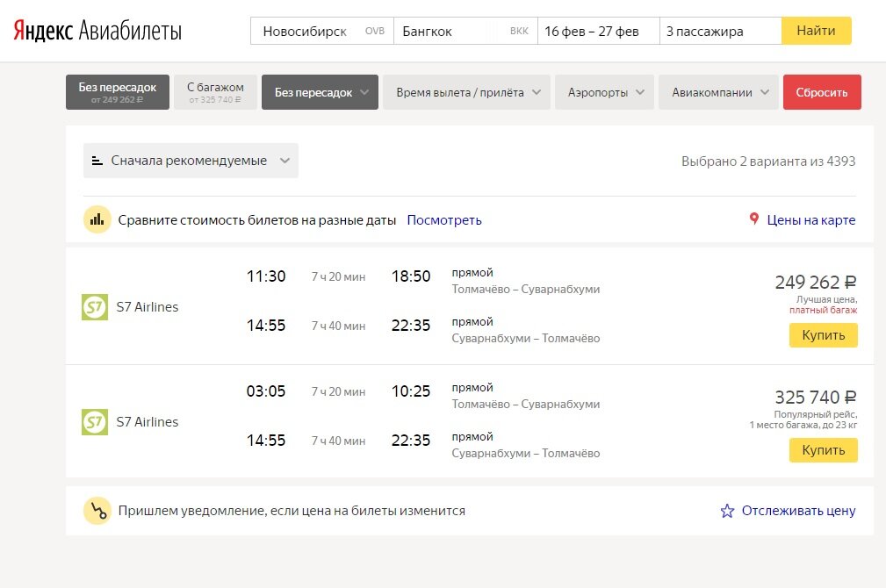The image size is (886, 588).
Task: Open the 16 фев – 27 фев date picker
Action: (598, 31)
